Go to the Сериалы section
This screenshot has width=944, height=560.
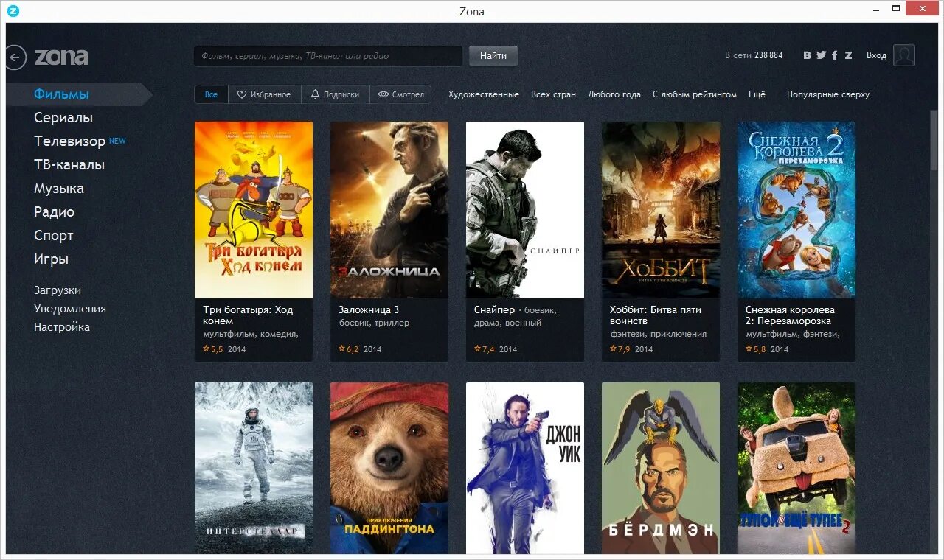63,118
